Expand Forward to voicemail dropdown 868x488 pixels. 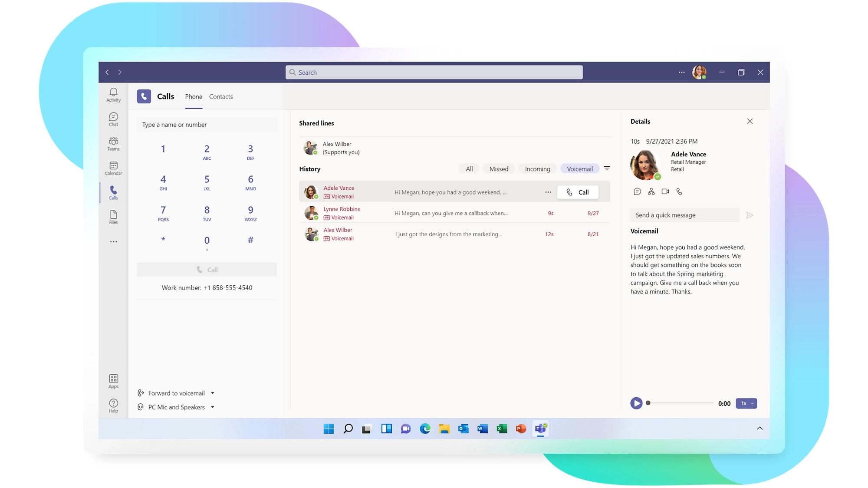pyautogui.click(x=213, y=392)
